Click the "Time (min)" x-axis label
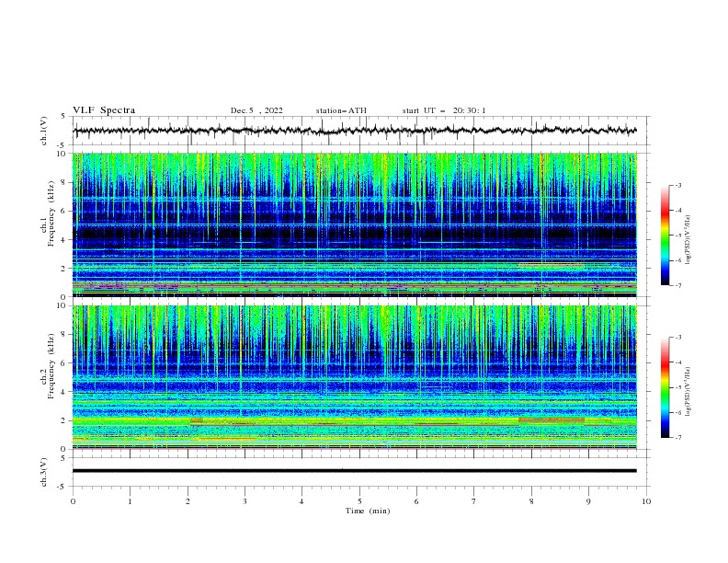Screen dimensions: 728x563 pos(368,511)
